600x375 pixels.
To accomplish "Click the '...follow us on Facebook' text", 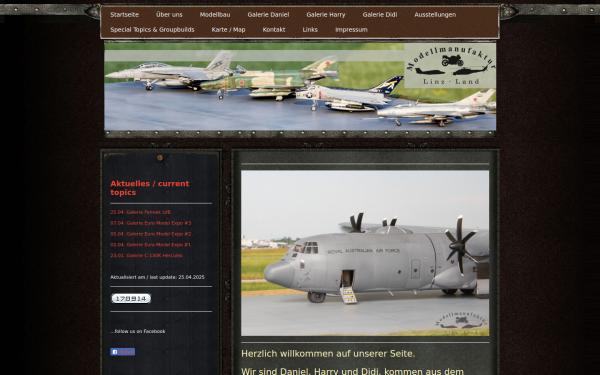I will 138,331.
